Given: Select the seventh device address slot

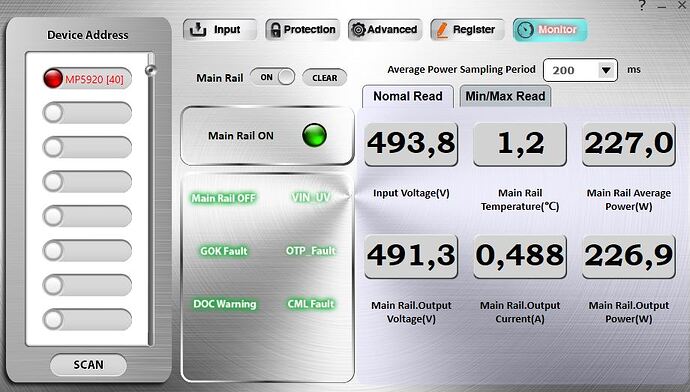Looking at the screenshot, I should (x=88, y=285).
